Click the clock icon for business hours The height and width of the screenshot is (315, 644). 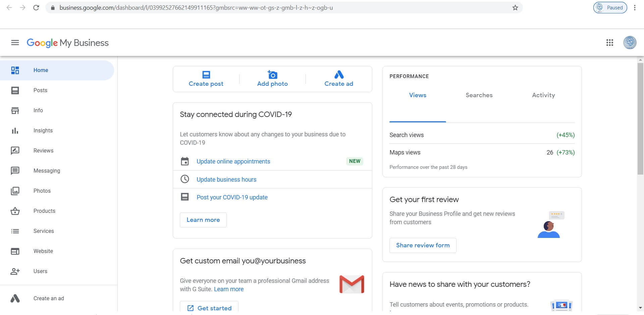tap(185, 179)
